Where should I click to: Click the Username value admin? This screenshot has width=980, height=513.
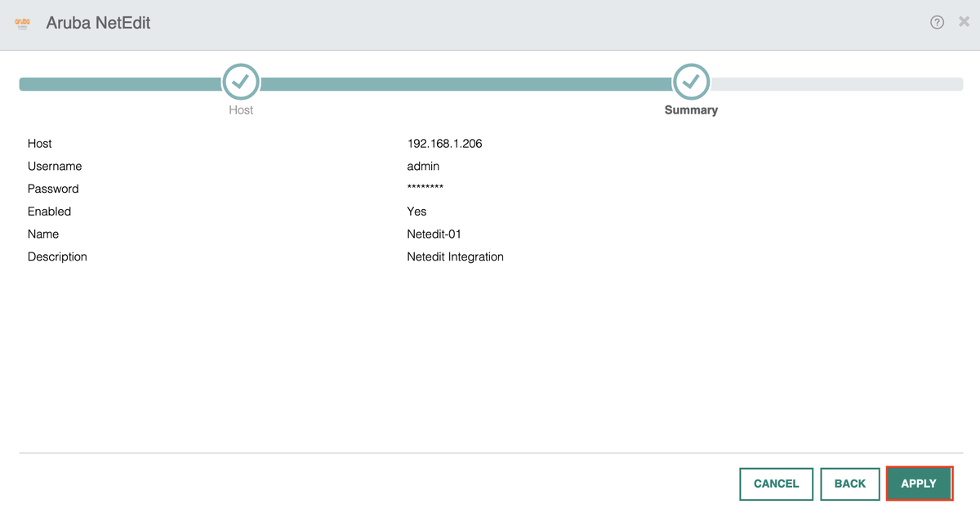coord(423,166)
